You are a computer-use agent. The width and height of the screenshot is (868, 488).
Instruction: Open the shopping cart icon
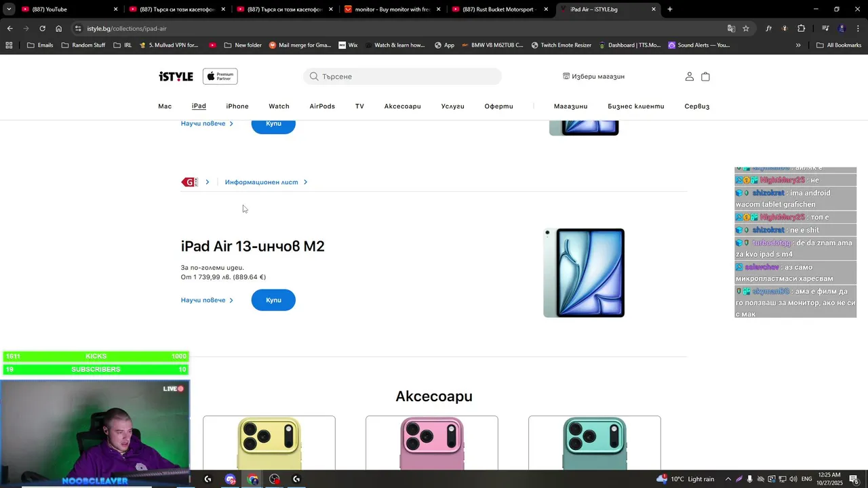pyautogui.click(x=705, y=77)
